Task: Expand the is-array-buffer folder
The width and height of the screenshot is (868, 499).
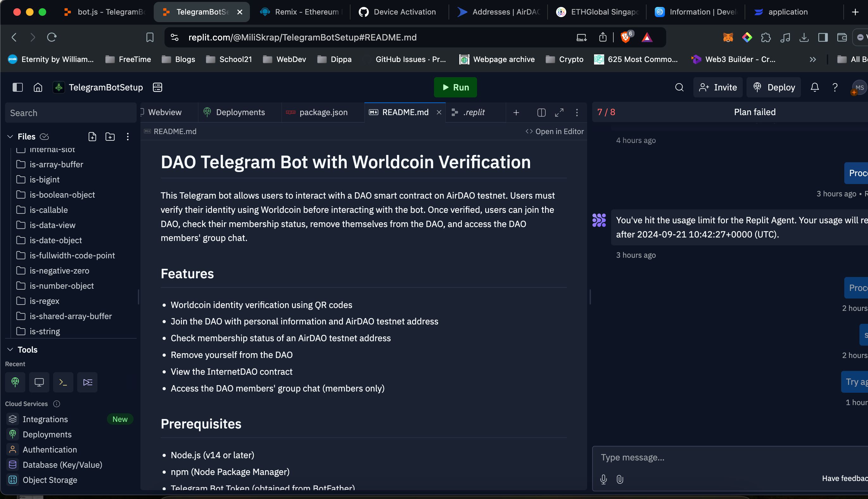Action: pos(56,164)
